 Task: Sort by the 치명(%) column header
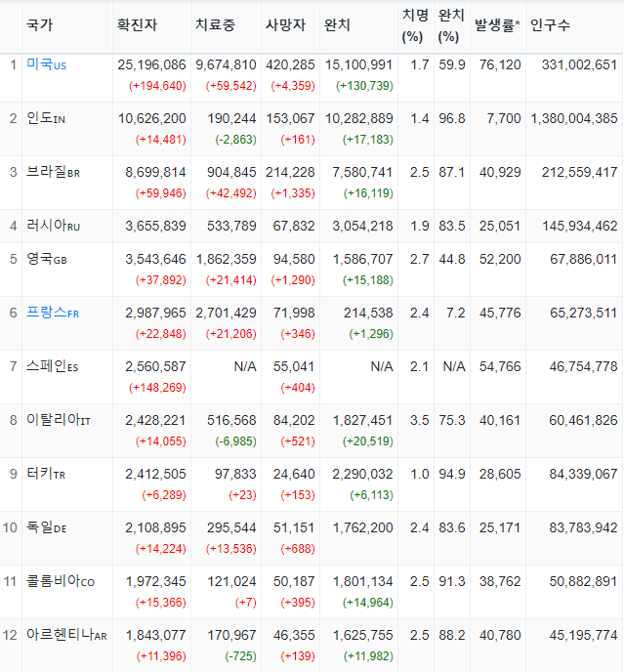(x=415, y=25)
